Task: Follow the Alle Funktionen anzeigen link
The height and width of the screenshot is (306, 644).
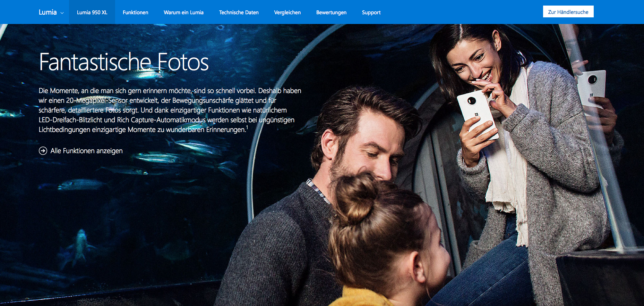Action: [87, 151]
